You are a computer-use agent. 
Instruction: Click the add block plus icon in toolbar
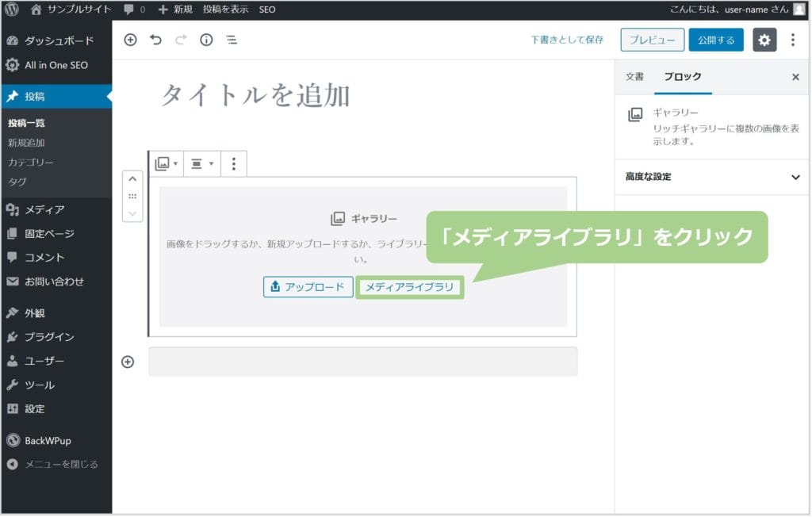point(131,40)
